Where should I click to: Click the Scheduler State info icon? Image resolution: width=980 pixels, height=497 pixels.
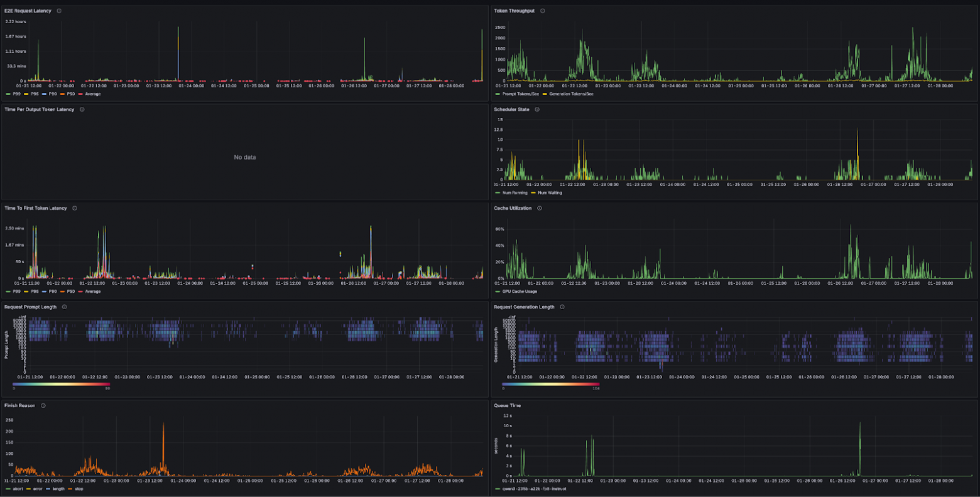[536, 109]
